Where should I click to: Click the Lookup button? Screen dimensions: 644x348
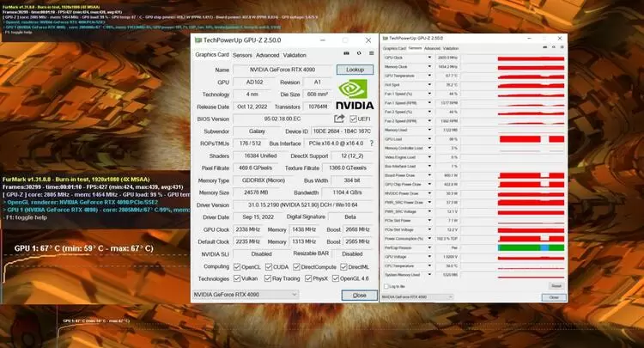[355, 70]
